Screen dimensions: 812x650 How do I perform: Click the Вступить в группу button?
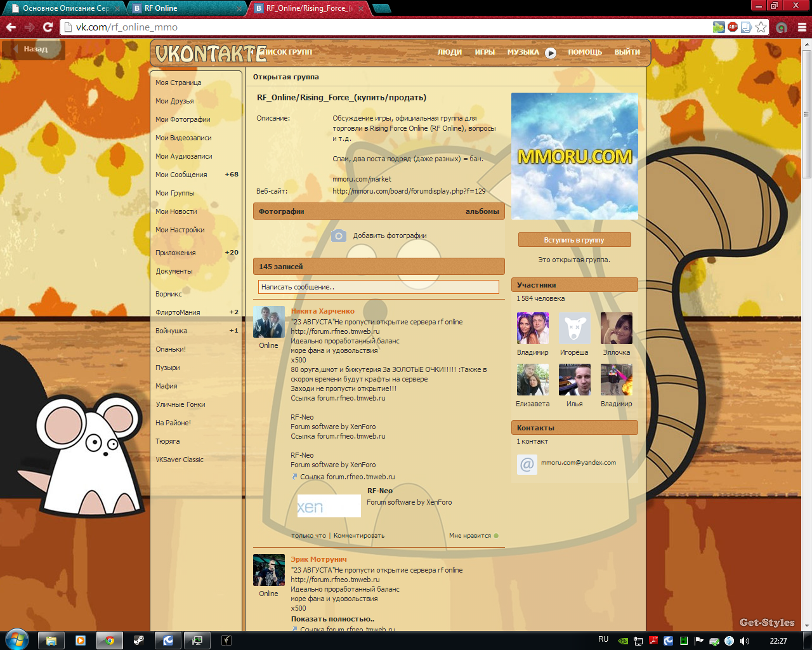point(574,240)
